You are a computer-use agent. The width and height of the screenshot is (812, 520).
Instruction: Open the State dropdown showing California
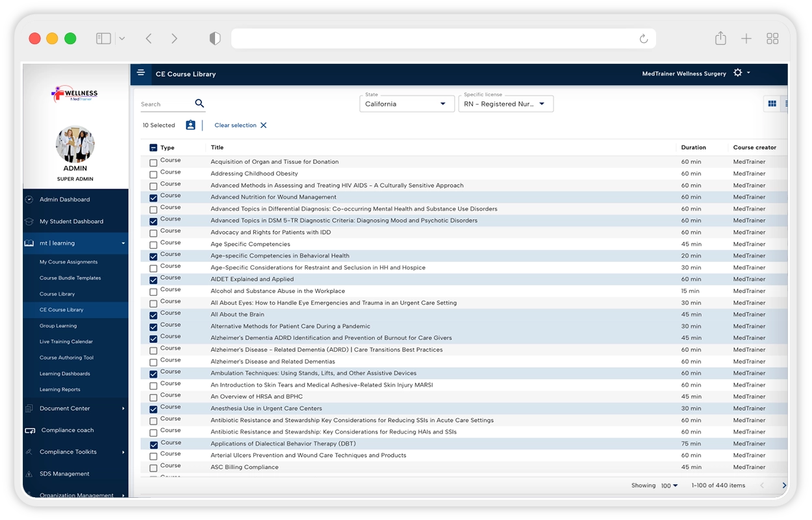click(407, 104)
